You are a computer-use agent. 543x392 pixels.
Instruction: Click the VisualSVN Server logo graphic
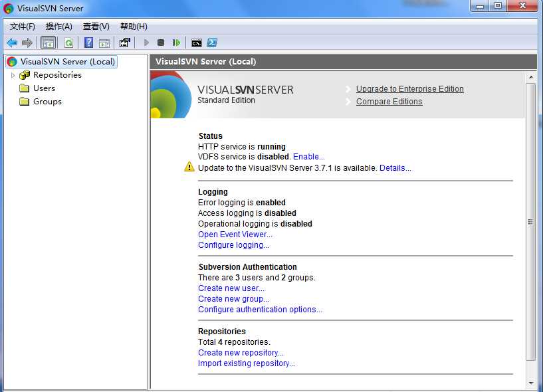(x=171, y=94)
